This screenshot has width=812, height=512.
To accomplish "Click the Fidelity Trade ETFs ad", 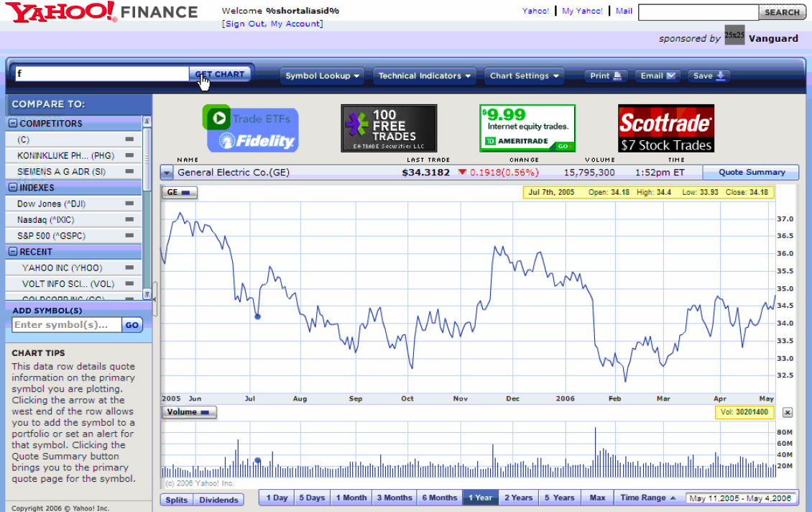I will pyautogui.click(x=250, y=128).
